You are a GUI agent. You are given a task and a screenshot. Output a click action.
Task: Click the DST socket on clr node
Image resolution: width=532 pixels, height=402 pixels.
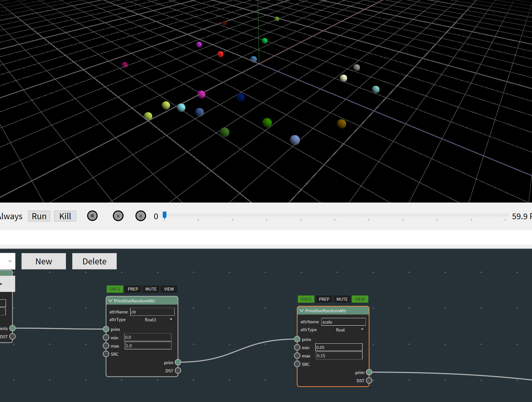[178, 370]
